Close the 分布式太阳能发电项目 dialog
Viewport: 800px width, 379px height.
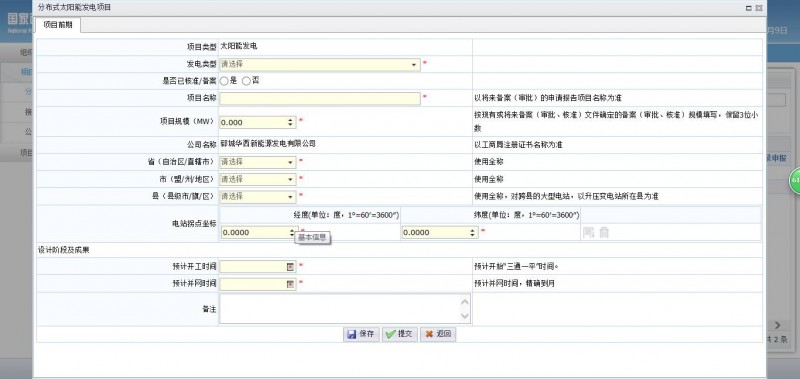(759, 8)
